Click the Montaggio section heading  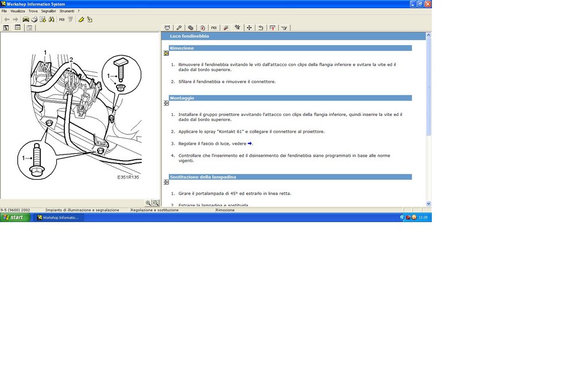click(x=290, y=98)
